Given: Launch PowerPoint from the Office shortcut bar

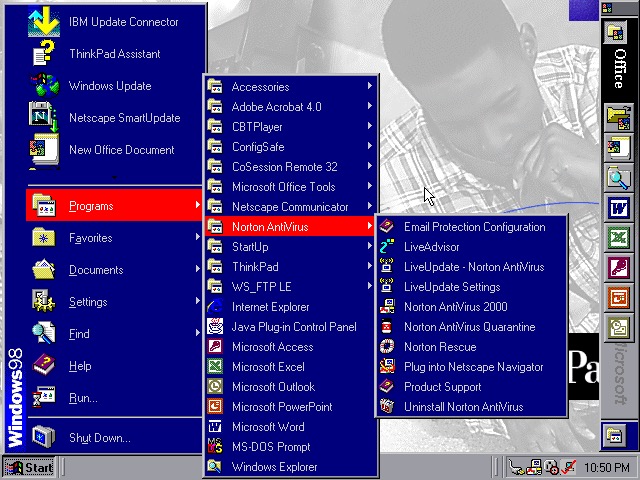Looking at the screenshot, I should (618, 298).
